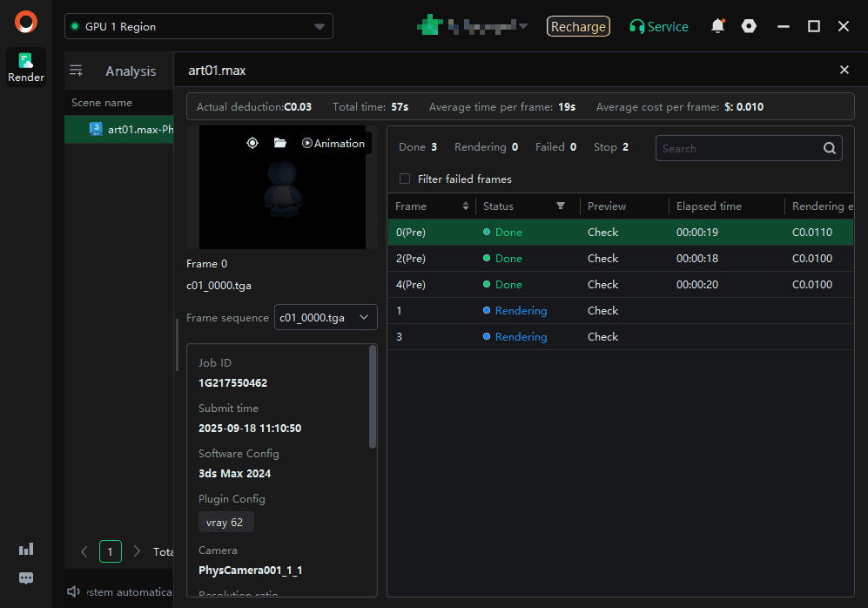The width and height of the screenshot is (868, 608).
Task: Expand the Frame sequence dropdown
Action: tap(326, 318)
